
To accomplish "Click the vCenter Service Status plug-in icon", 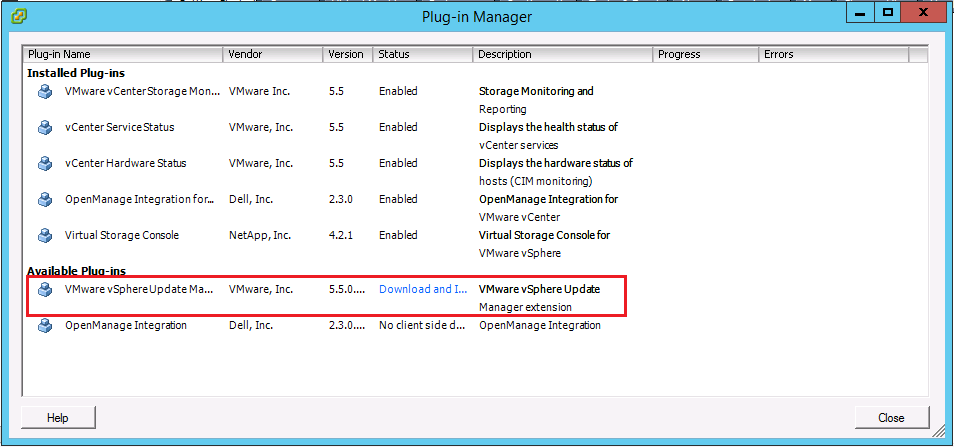I will [44, 128].
